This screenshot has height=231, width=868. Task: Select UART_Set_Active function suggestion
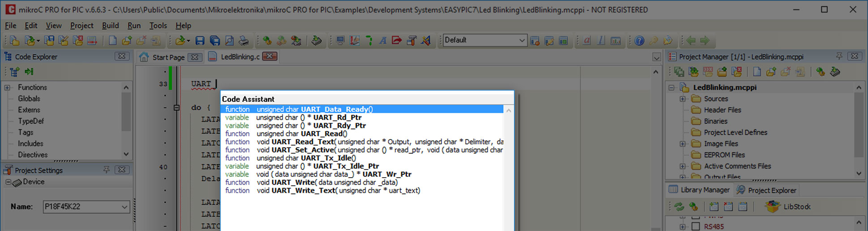[362, 150]
